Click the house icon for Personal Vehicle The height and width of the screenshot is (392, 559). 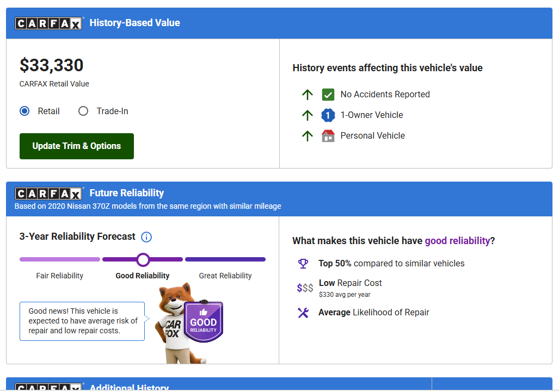click(328, 136)
